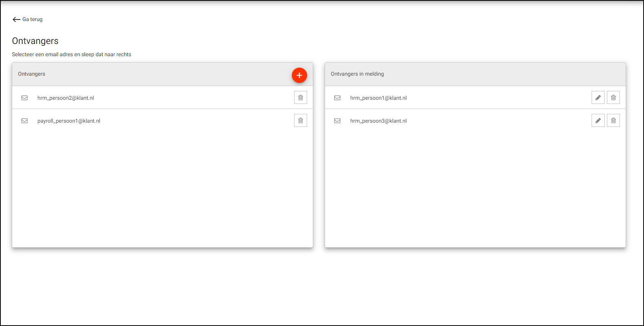Select the hrm_persoon3@klant.nl address text
Image resolution: width=644 pixels, height=326 pixels.
(x=378, y=121)
